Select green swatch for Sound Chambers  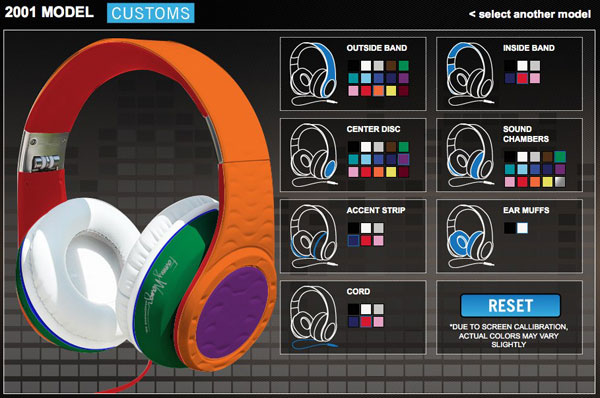click(x=560, y=157)
